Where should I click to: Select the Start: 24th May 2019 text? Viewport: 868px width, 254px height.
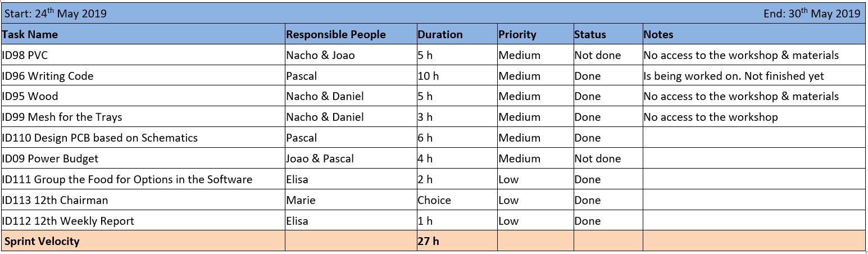click(x=56, y=13)
